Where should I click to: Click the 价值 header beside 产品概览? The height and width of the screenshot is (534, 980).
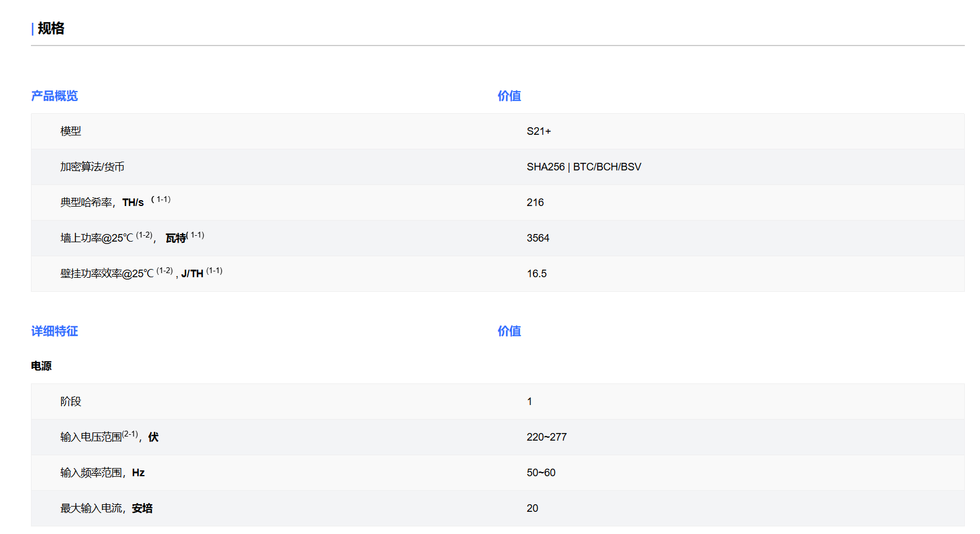tap(509, 96)
